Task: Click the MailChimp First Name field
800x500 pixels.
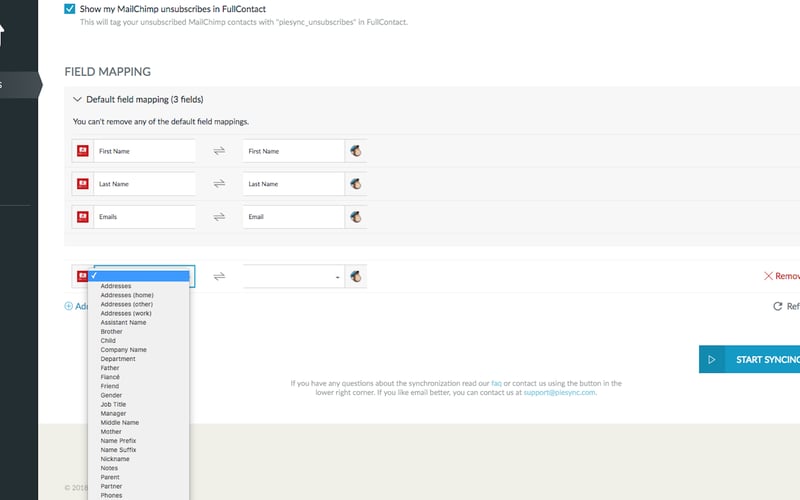Action: pos(293,151)
